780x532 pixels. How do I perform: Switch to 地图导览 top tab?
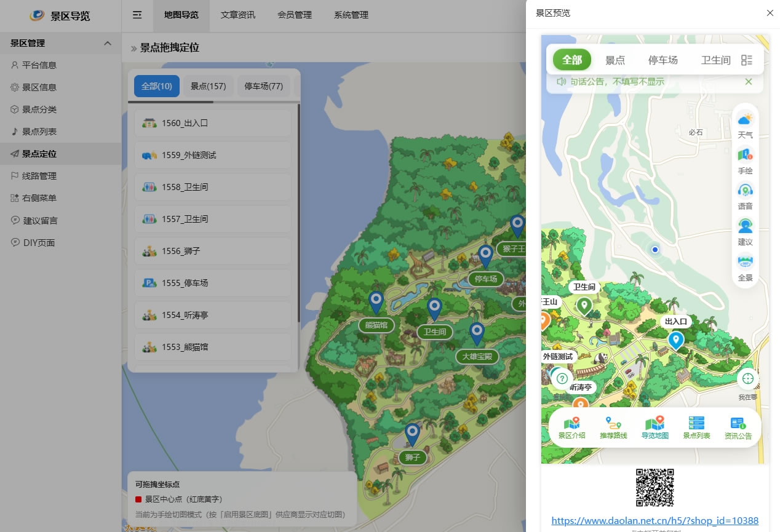(x=181, y=15)
